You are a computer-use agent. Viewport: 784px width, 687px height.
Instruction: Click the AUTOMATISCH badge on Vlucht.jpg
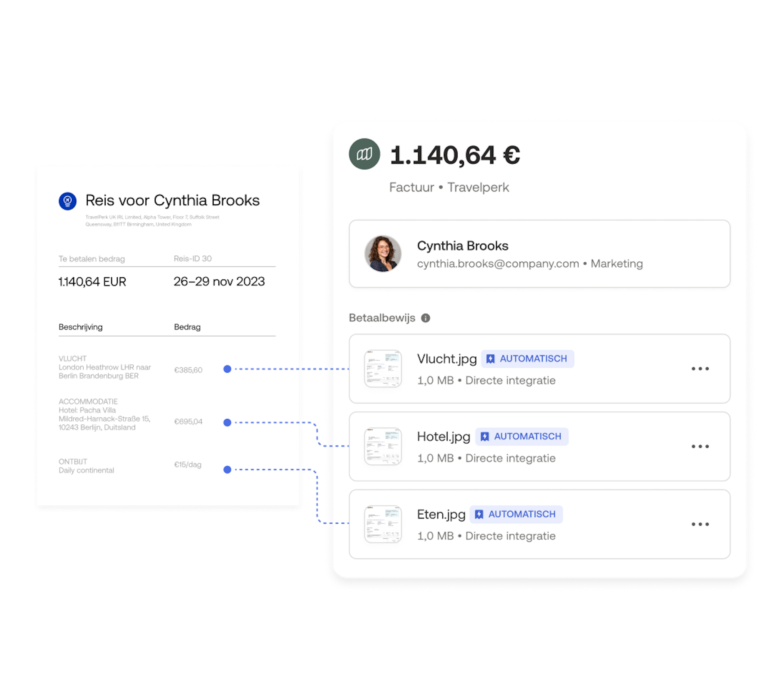coord(527,359)
